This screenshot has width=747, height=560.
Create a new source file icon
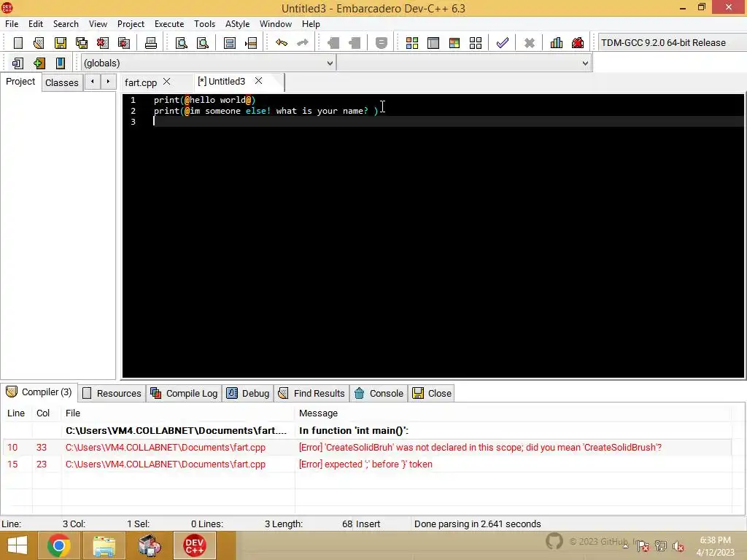point(18,43)
